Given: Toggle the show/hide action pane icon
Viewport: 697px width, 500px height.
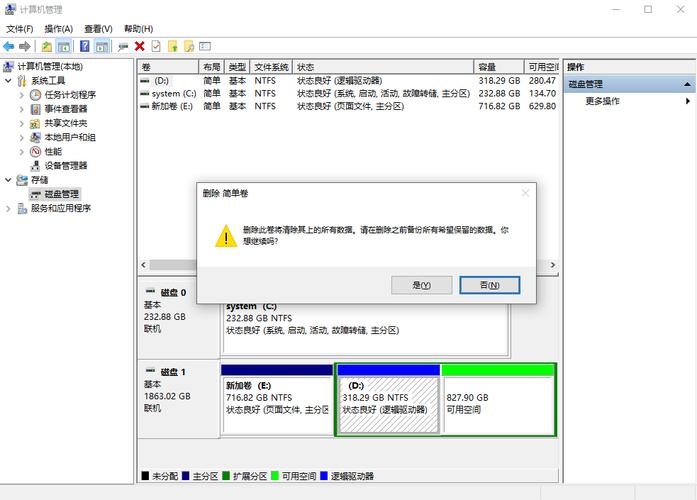Looking at the screenshot, I should coord(102,46).
